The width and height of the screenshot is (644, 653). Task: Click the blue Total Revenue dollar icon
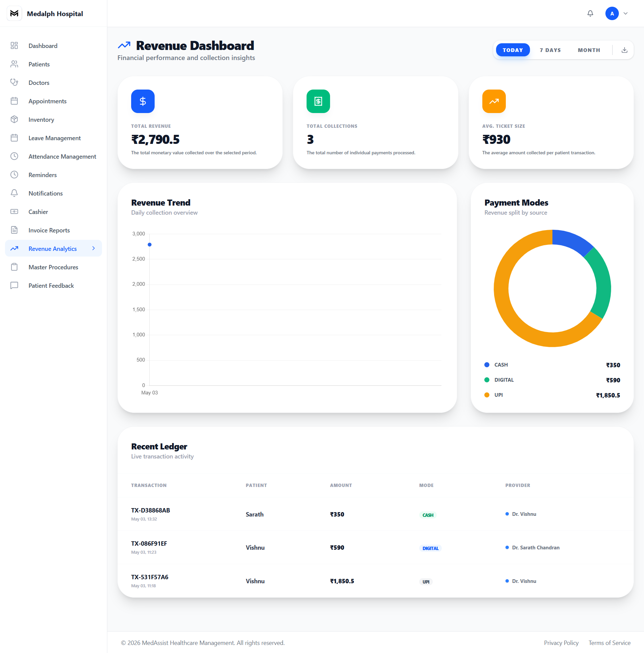(x=143, y=101)
